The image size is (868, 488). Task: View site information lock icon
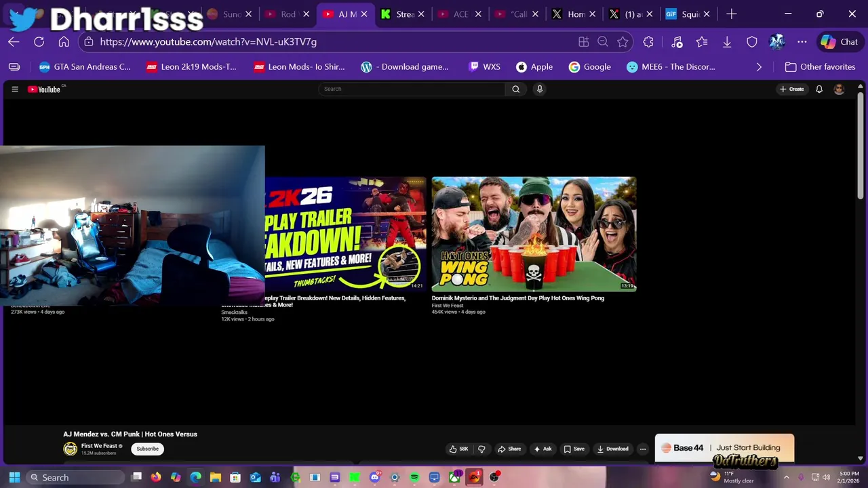tap(88, 41)
